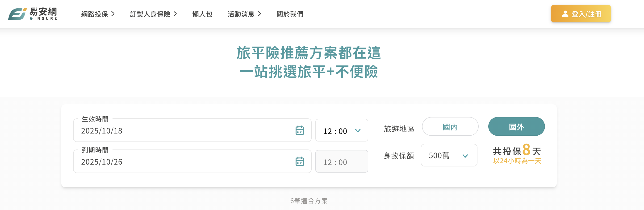Open the 身故保額 500萬 dropdown
Screen dimensions: 644x210
coord(449,155)
